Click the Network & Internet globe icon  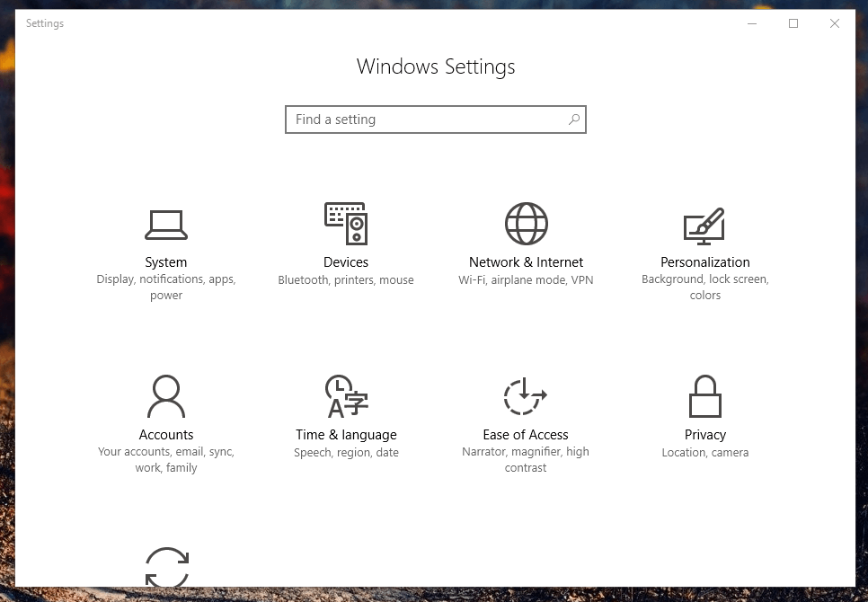(526, 224)
